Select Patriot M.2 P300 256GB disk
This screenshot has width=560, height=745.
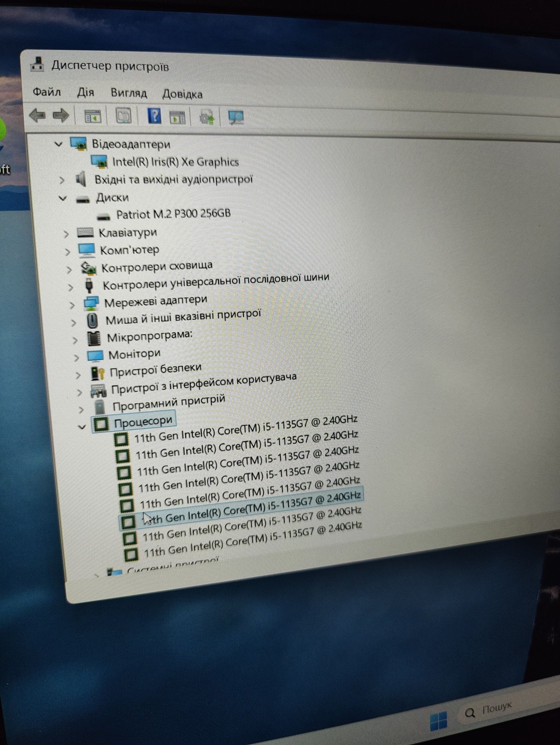[x=174, y=214]
